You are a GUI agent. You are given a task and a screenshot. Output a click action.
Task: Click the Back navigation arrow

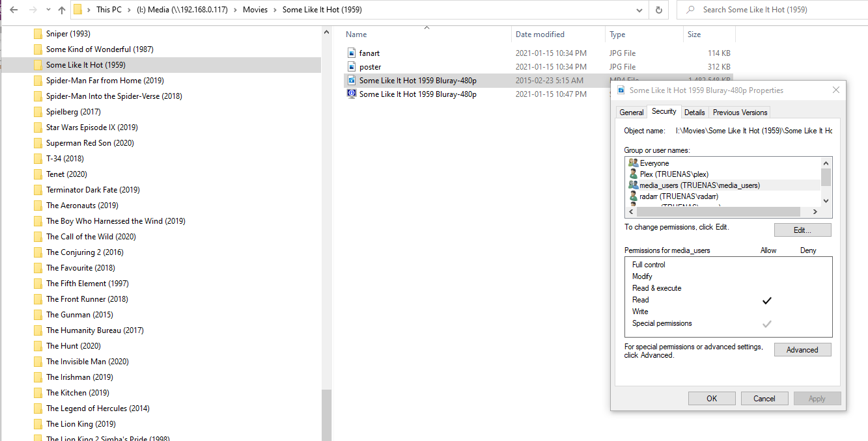pyautogui.click(x=14, y=10)
